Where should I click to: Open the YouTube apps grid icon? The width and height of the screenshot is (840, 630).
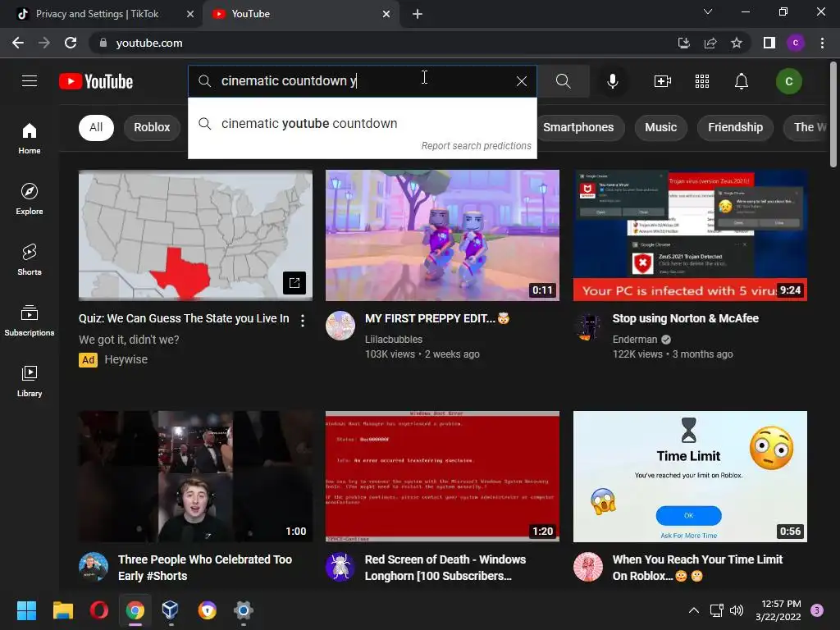[x=702, y=81]
